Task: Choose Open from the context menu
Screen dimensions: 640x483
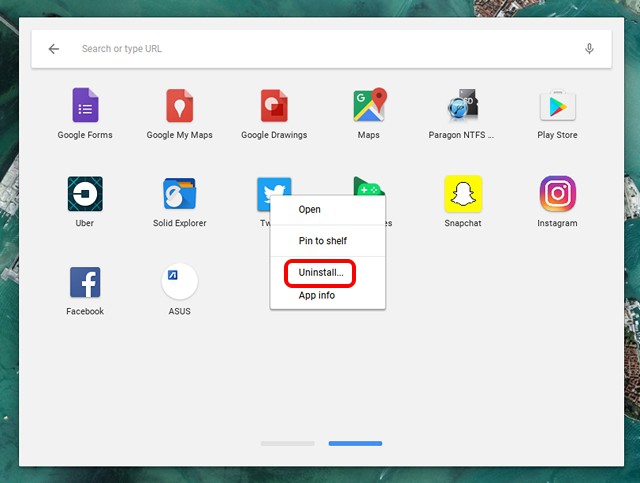Action: [328, 210]
